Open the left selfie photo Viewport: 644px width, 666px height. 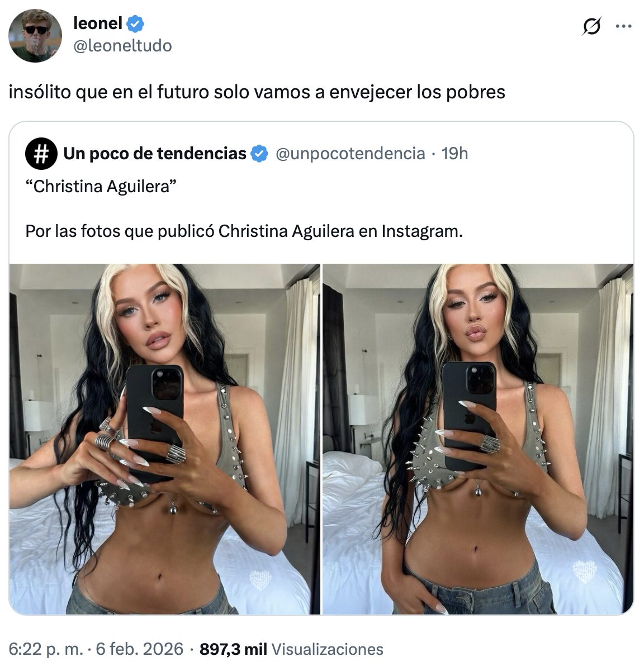coord(165,439)
